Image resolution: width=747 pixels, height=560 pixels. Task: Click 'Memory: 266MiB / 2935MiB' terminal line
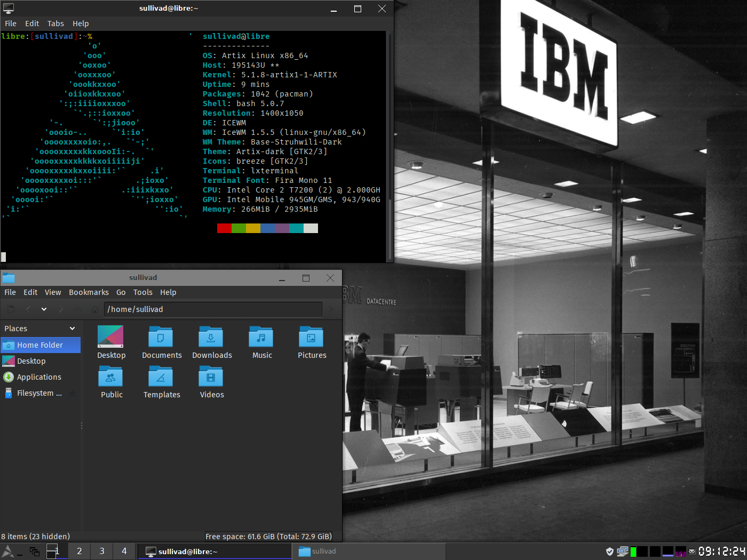point(260,209)
